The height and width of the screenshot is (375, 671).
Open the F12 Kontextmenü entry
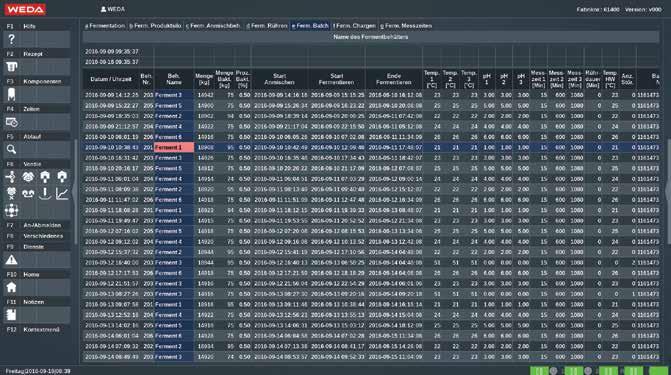38,330
